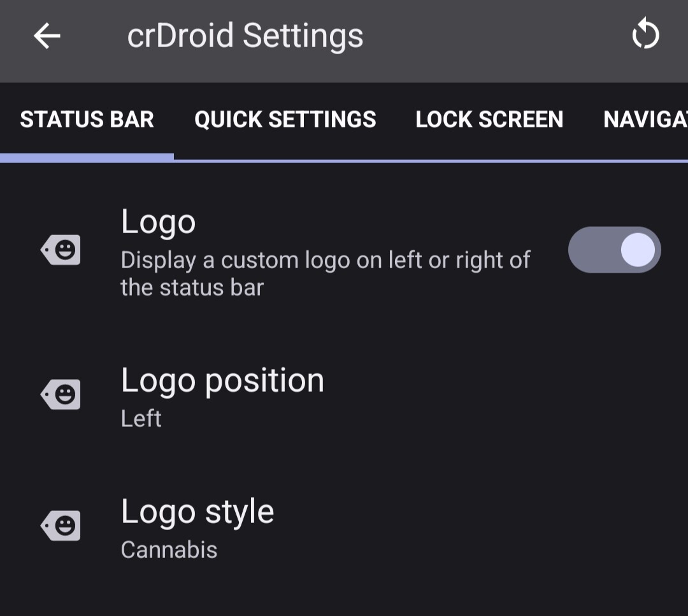The image size is (688, 616).
Task: Go back using the arrow icon
Action: [47, 36]
